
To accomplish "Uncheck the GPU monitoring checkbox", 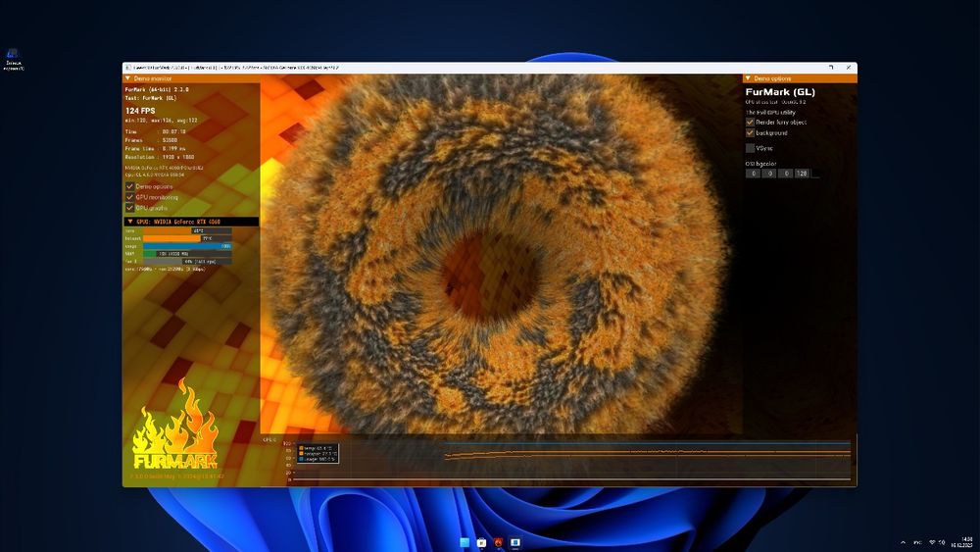I will point(130,197).
